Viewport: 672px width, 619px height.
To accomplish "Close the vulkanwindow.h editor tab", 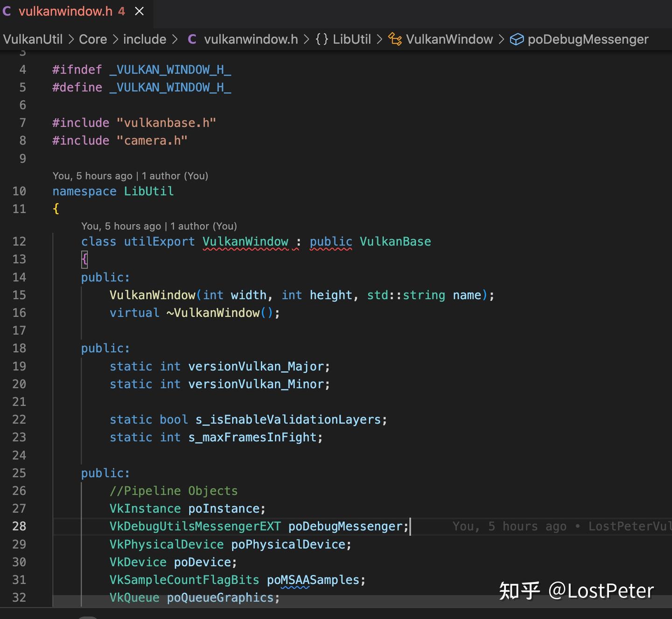I will point(139,11).
